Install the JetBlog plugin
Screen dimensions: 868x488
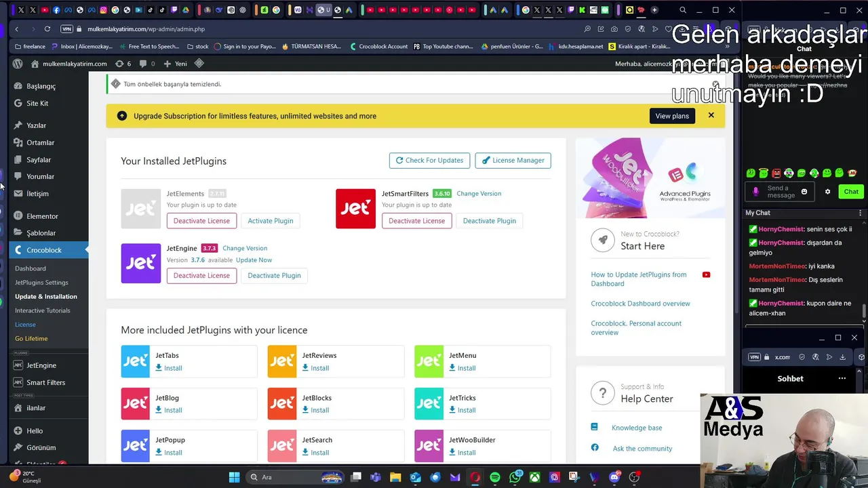[x=169, y=410]
